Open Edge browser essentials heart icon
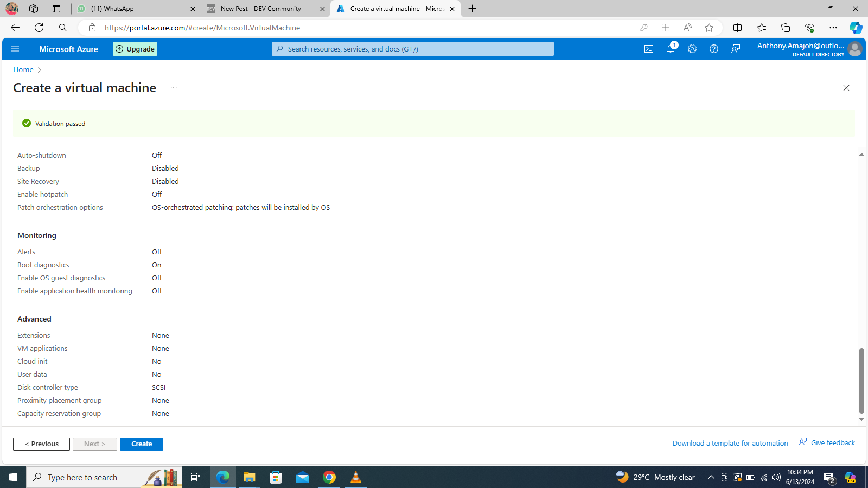Viewport: 868px width, 488px height. 809,28
